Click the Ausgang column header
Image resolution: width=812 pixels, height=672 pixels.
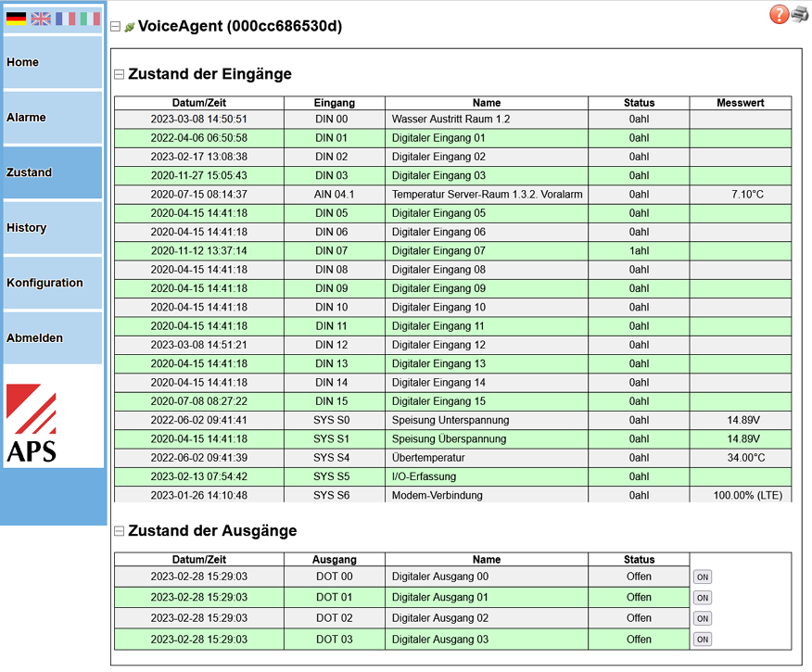click(335, 560)
